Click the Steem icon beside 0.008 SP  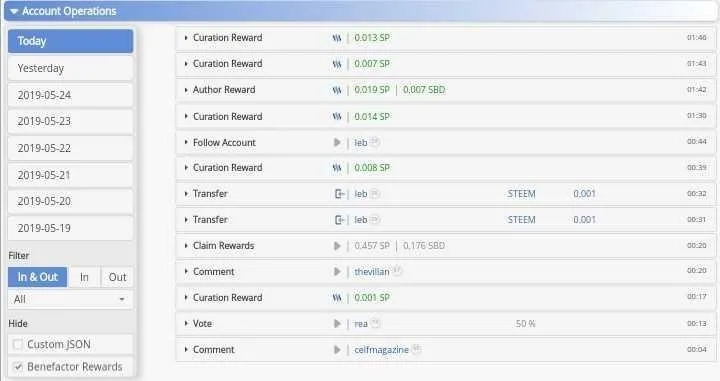337,168
